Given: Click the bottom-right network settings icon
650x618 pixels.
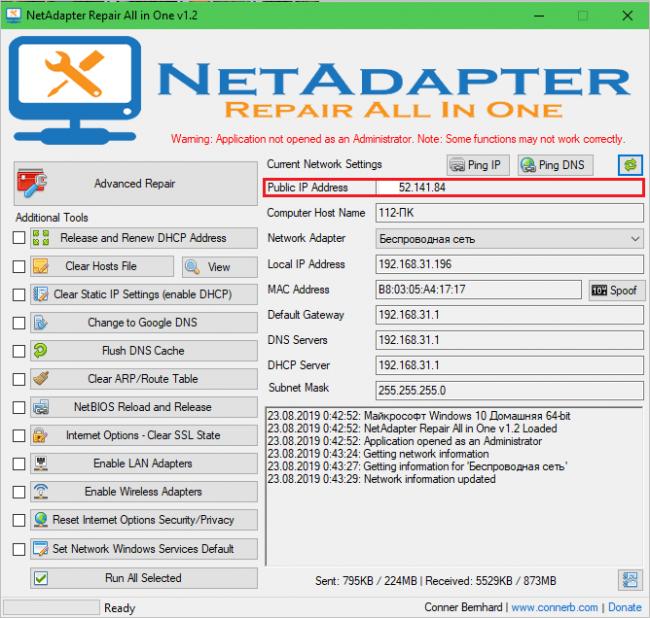Looking at the screenshot, I should tap(630, 579).
